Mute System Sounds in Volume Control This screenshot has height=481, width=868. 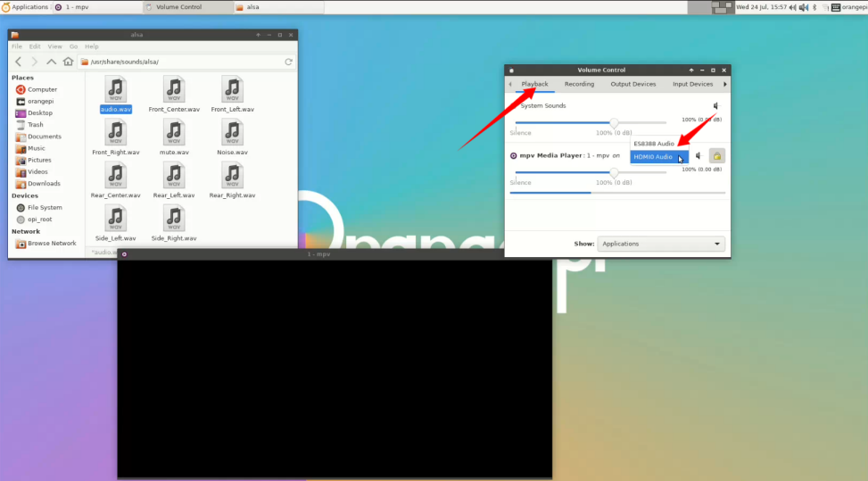tap(715, 105)
